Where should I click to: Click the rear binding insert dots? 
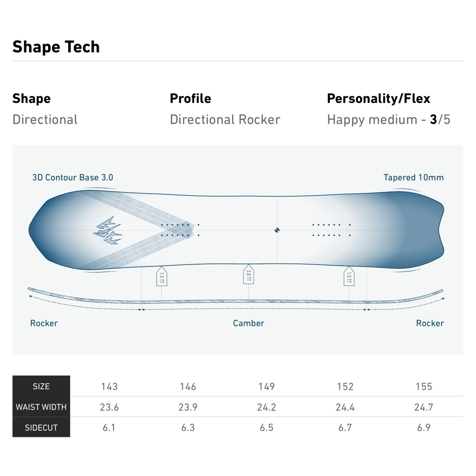point(331,230)
